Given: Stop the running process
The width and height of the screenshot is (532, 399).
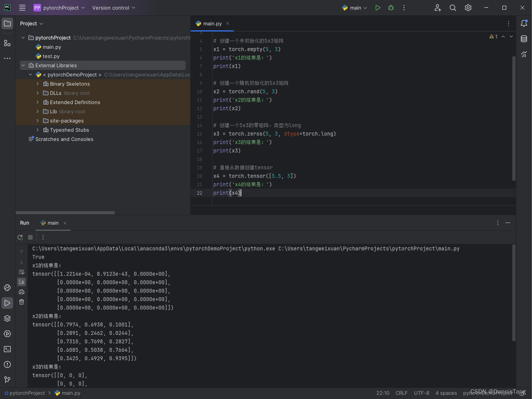Looking at the screenshot, I should coord(30,237).
